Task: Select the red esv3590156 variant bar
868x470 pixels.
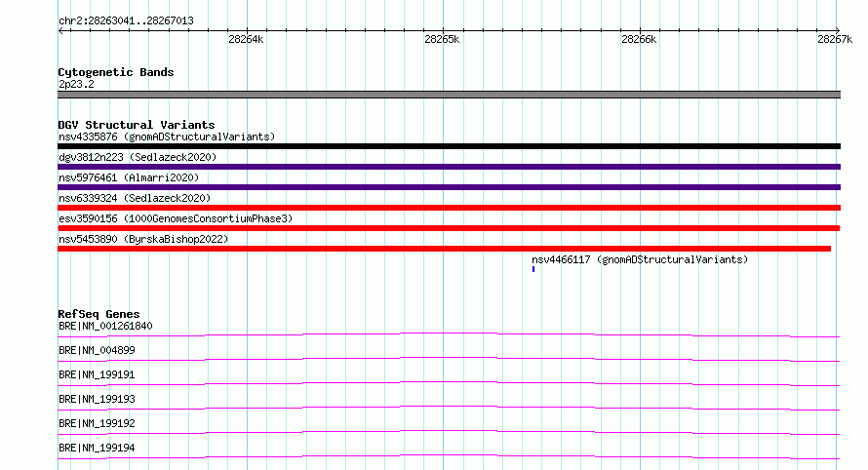Action: [x=449, y=228]
